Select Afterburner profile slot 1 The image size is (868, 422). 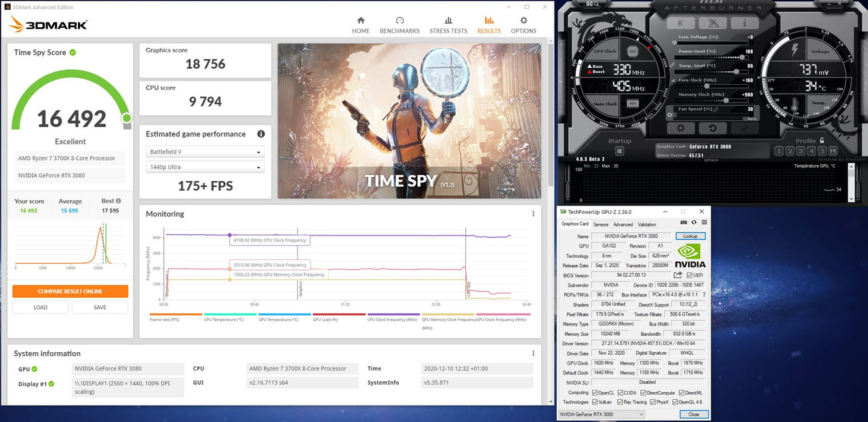tap(779, 151)
